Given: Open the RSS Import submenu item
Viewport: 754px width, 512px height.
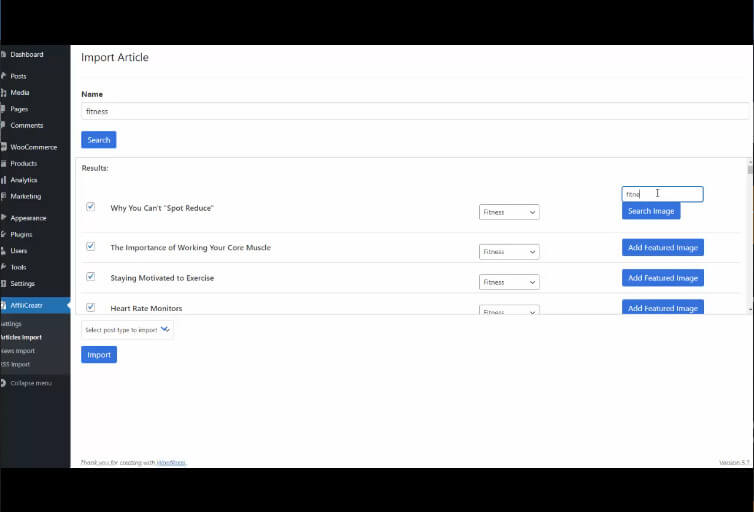Looking at the screenshot, I should click(15, 364).
